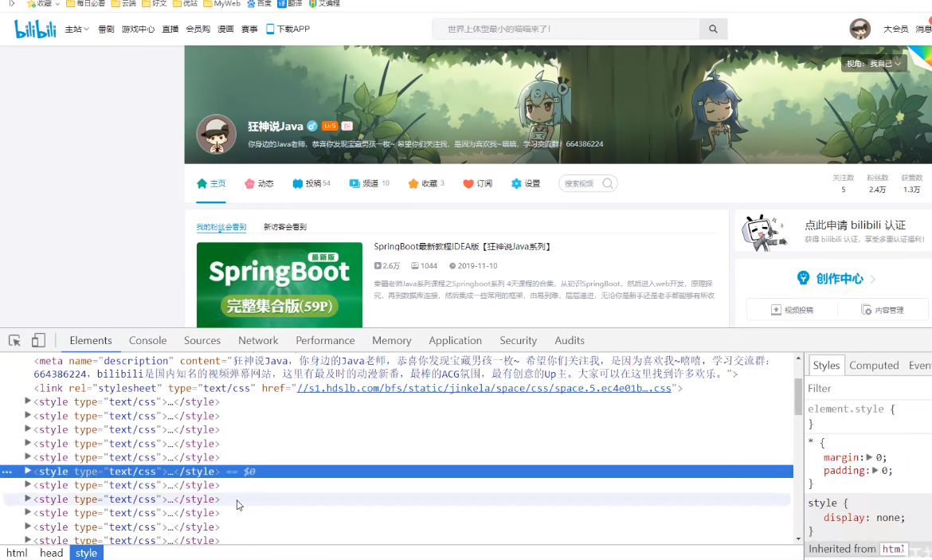Toggle the DevTools device toolbar icon

point(39,340)
